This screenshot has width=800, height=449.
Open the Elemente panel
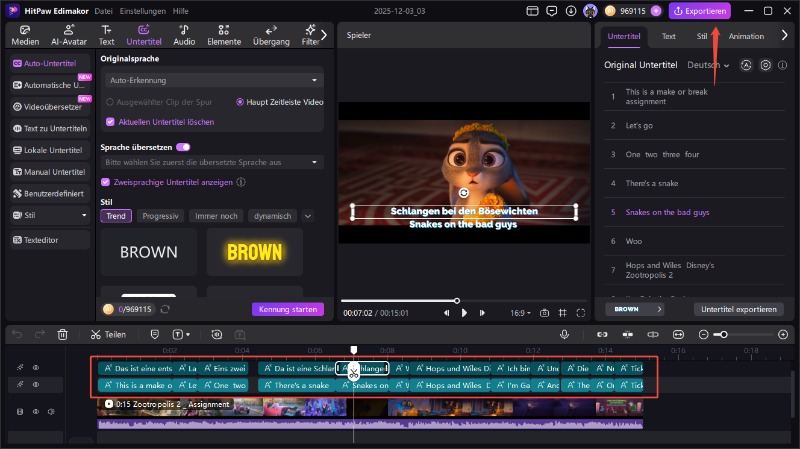coord(224,35)
